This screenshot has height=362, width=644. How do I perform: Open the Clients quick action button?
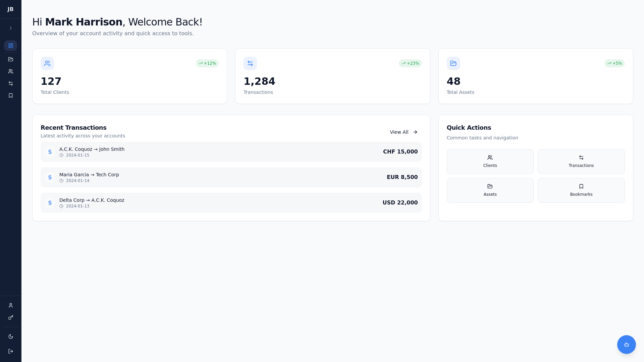(x=490, y=162)
